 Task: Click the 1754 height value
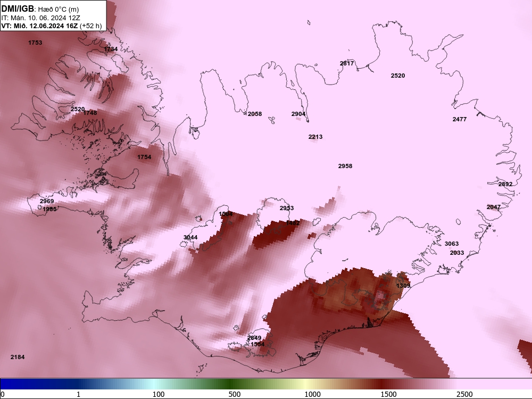144,157
